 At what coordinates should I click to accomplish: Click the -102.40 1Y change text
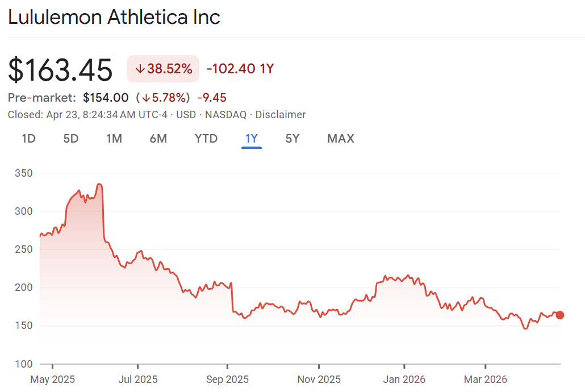coord(240,69)
